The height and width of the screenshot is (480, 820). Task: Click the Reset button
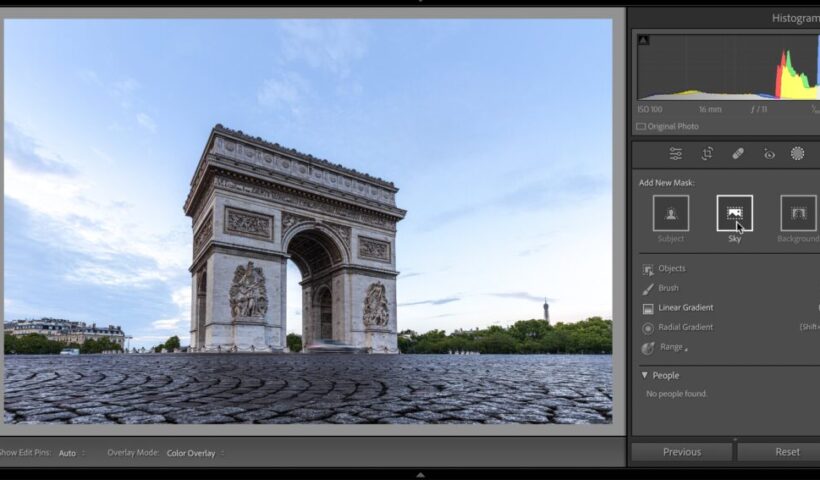pos(786,452)
